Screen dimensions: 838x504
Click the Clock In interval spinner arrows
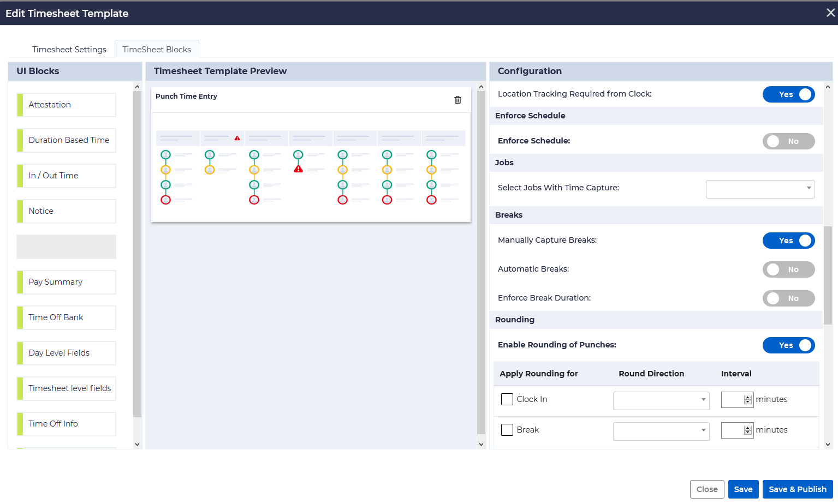pos(747,400)
